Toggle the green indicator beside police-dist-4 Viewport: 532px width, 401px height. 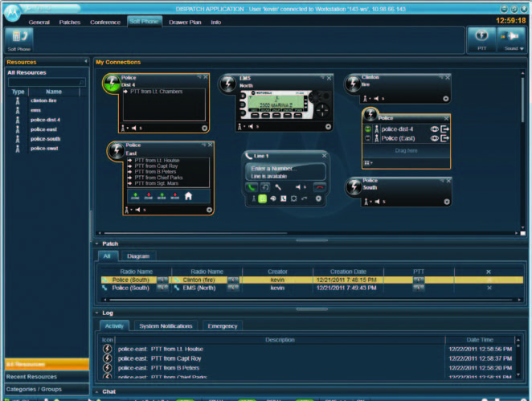tap(369, 128)
